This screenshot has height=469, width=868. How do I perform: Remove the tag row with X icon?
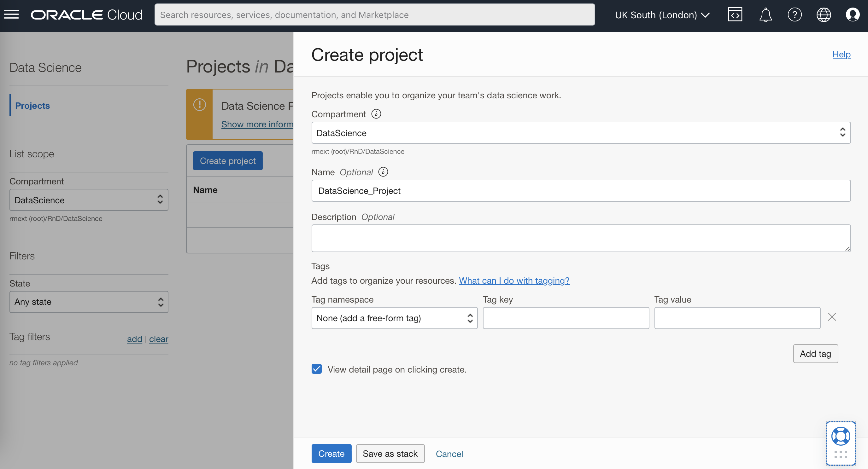(832, 317)
